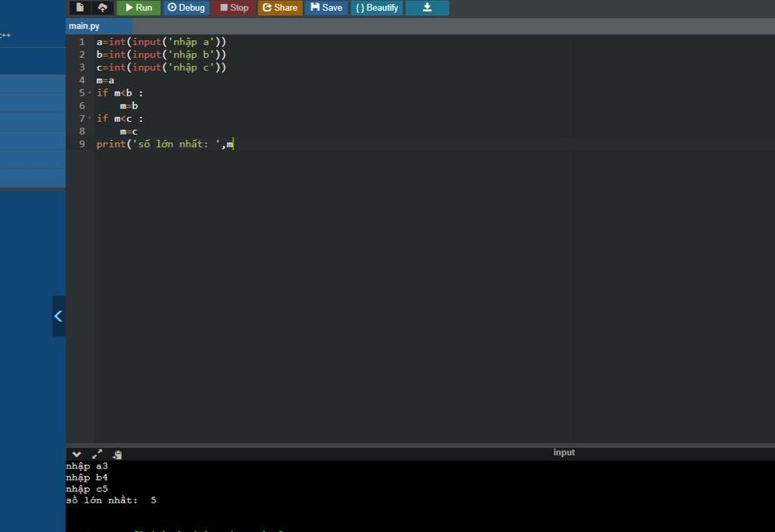Image resolution: width=775 pixels, height=532 pixels.
Task: Click the print statement on line 9
Action: click(164, 144)
